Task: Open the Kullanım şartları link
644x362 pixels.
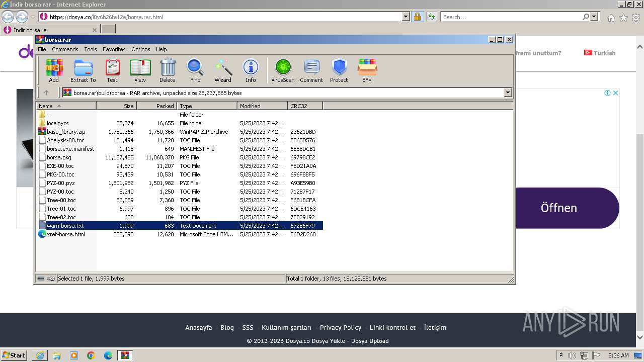Action: point(286,327)
